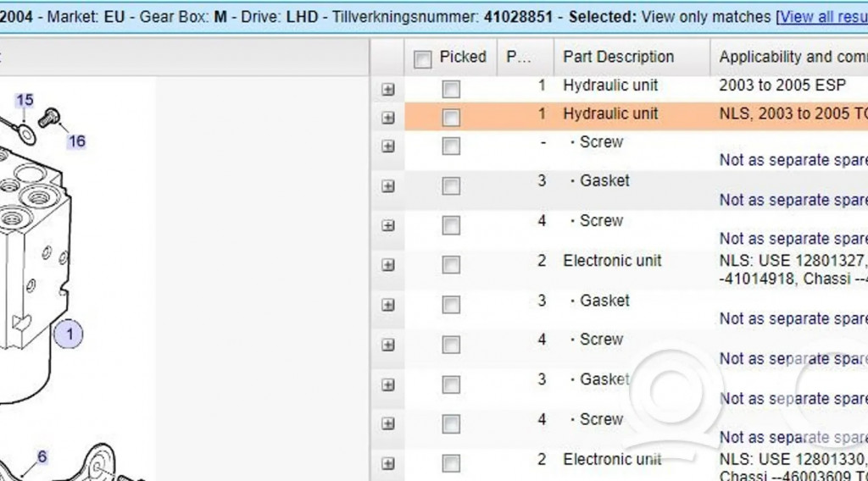Expand the highlighted Hydraulic unit row
Viewport: 868px width, 481px height.
(x=388, y=118)
